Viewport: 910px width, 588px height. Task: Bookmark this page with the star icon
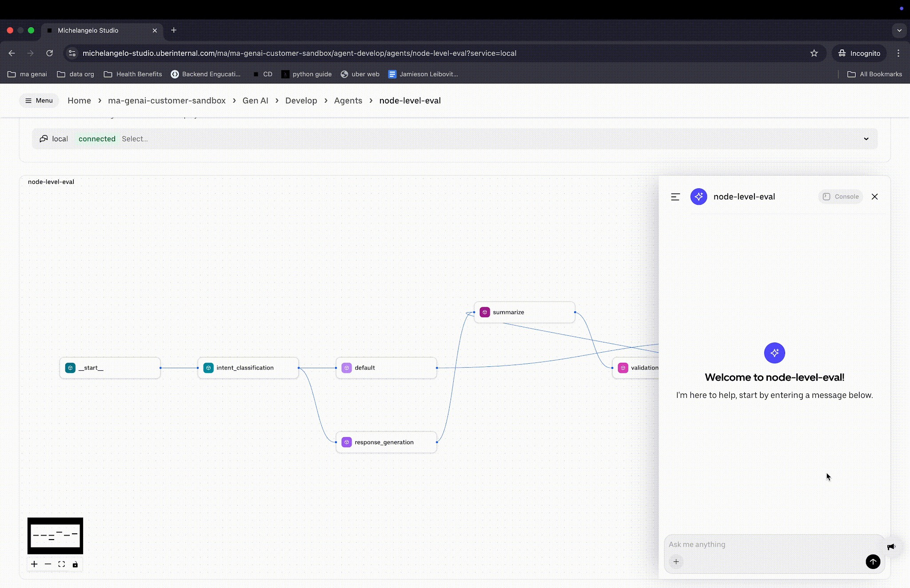(x=814, y=53)
